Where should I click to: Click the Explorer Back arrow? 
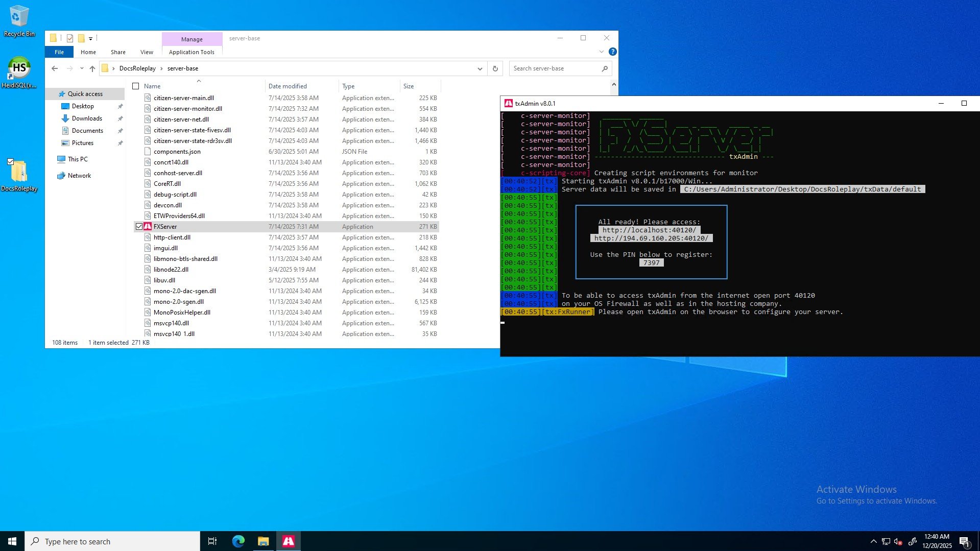[x=55, y=68]
